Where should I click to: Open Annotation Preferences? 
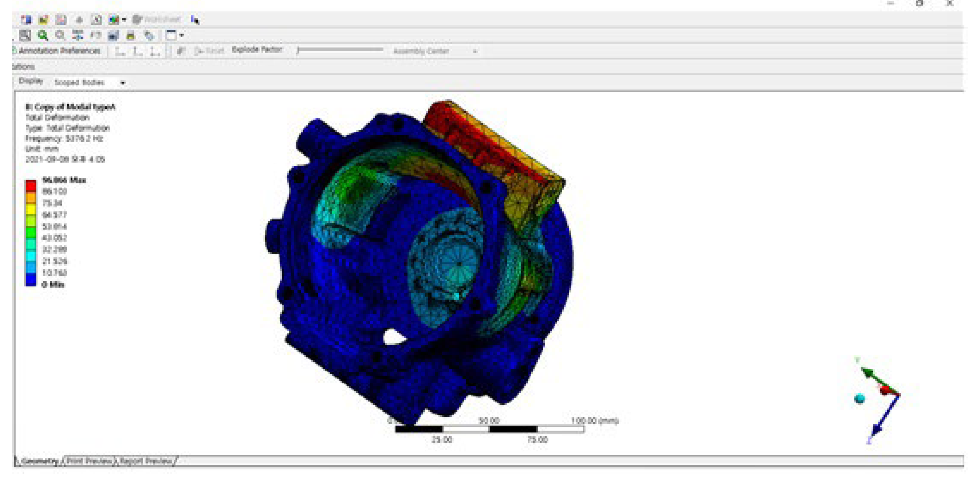pyautogui.click(x=57, y=51)
